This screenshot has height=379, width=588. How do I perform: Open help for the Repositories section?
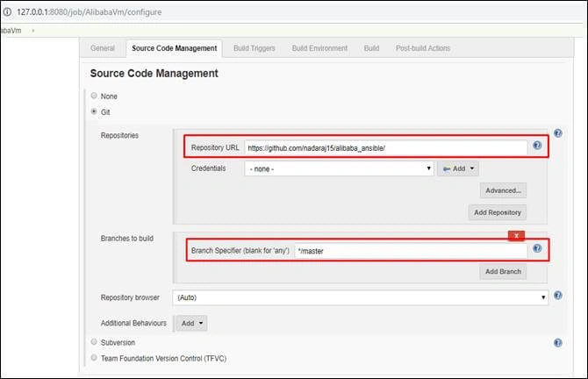[557, 133]
